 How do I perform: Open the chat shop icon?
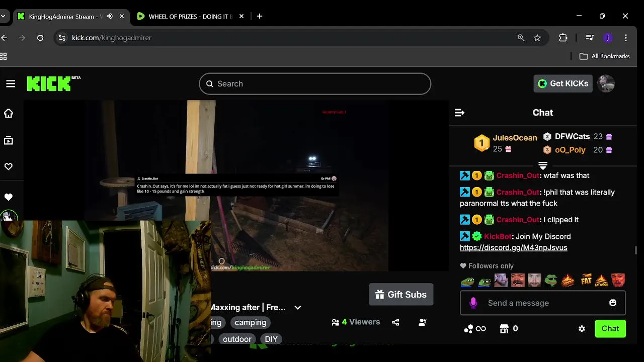click(504, 329)
